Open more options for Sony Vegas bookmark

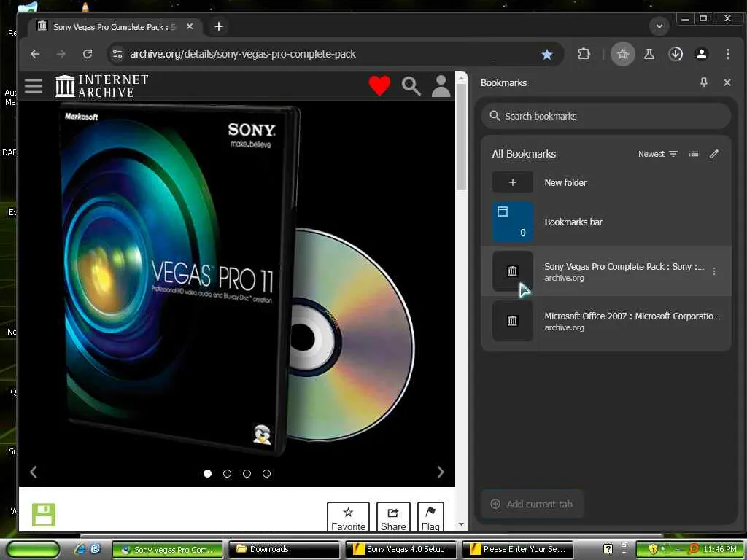click(713, 271)
